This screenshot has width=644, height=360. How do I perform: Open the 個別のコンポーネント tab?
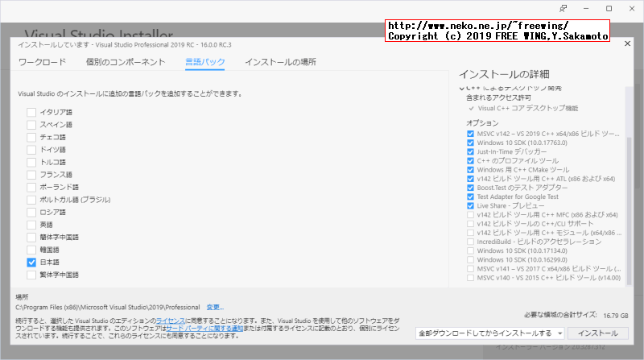[126, 62]
